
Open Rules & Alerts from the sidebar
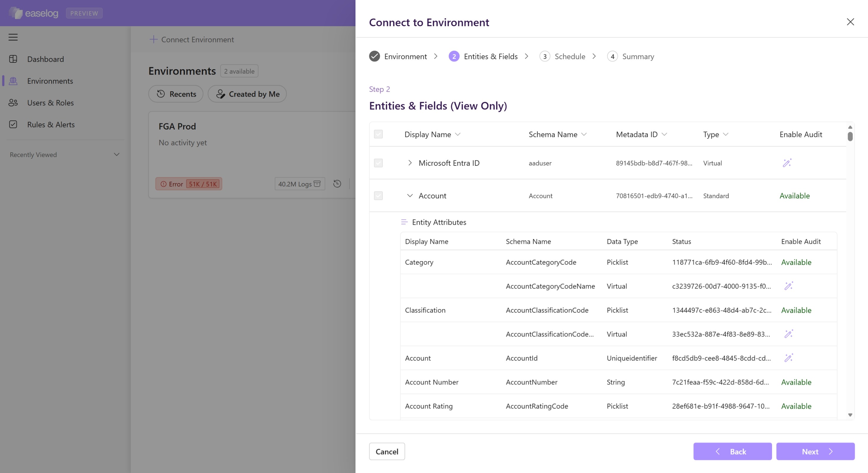51,124
